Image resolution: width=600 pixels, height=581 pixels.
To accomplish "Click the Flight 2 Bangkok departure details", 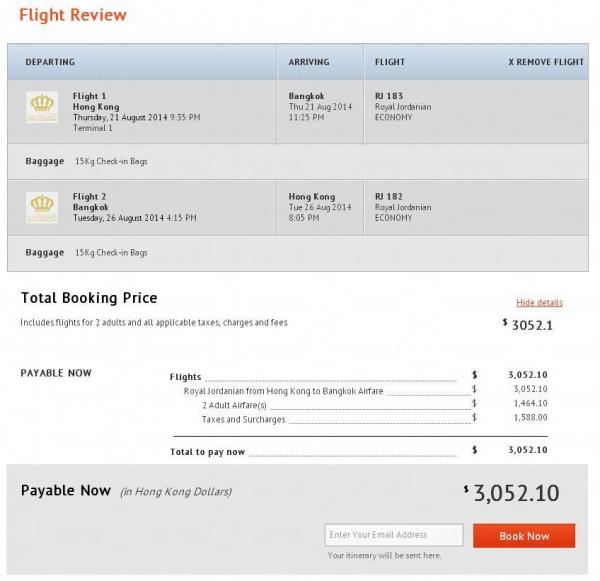I will (134, 207).
